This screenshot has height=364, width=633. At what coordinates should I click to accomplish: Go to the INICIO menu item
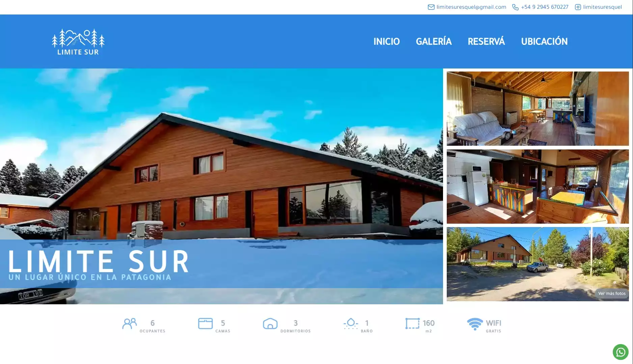point(386,41)
